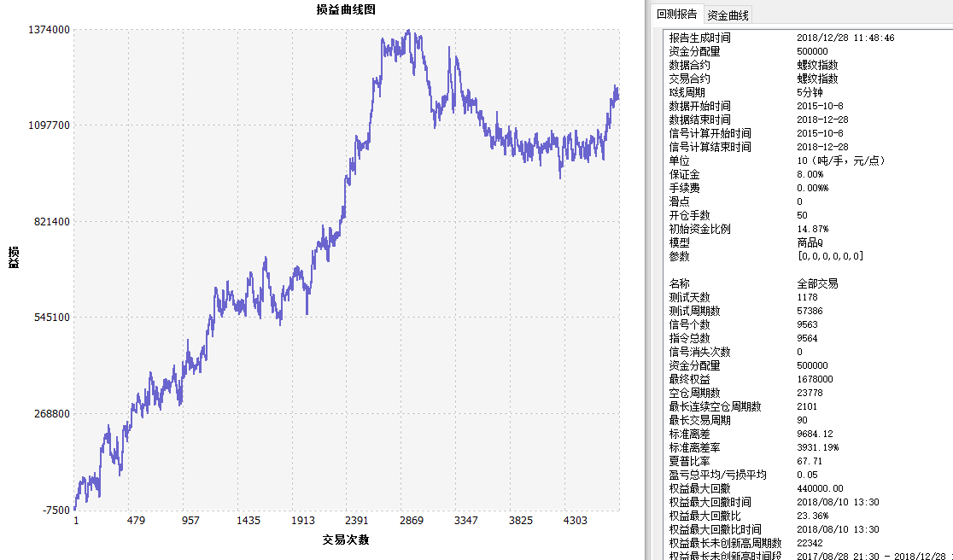
Task: Select the 交易合约 row in report
Action: point(689,79)
